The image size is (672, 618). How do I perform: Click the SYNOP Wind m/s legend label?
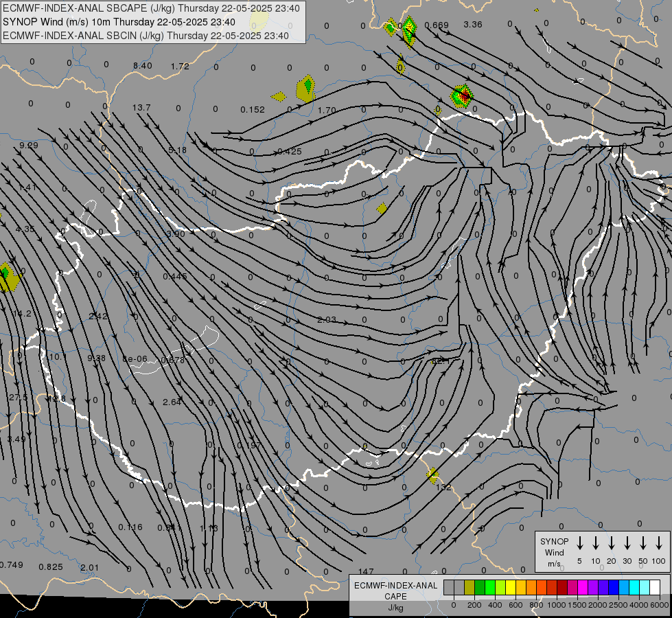(x=554, y=552)
